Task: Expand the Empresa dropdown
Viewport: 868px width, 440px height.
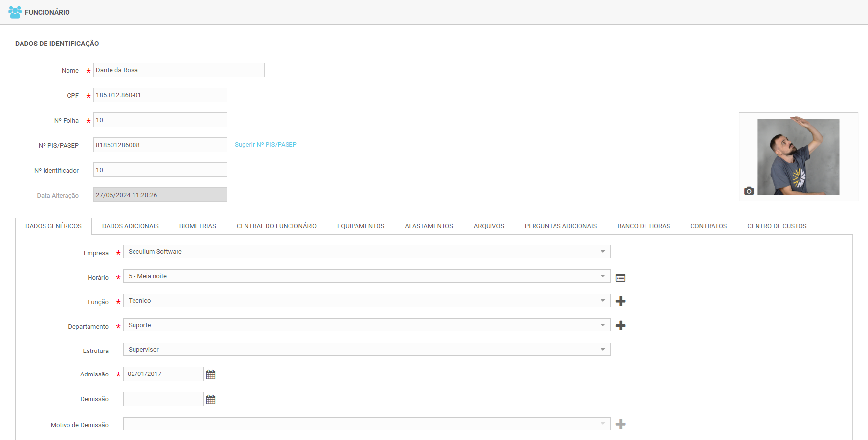Action: [x=602, y=252]
